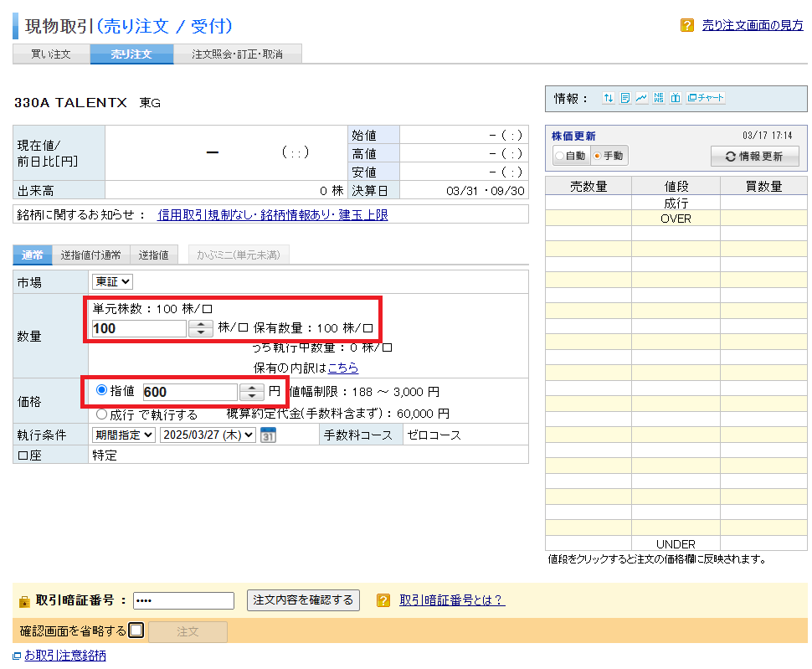This screenshot has width=812, height=669.
Task: Click the gift box info icon
Action: (x=675, y=98)
